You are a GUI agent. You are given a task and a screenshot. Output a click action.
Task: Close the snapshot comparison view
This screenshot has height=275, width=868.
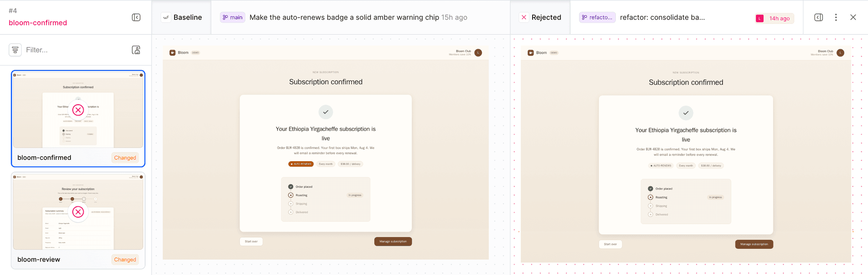[853, 17]
